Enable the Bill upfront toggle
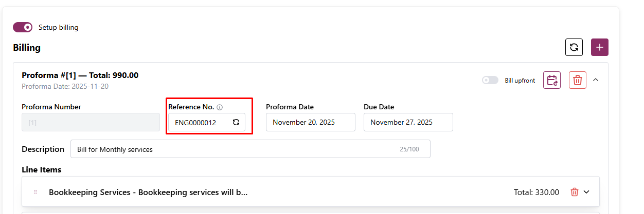Viewport: 644px width, 214px height. click(x=490, y=80)
